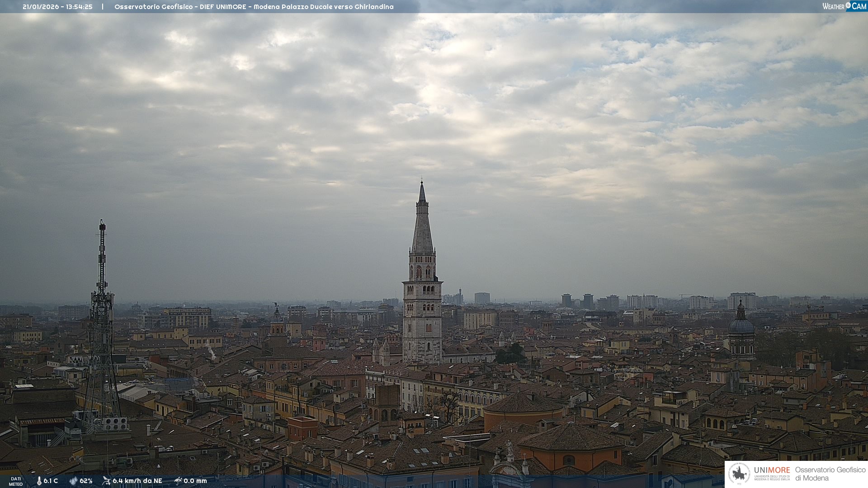Click the Università degli Studi subtitle text
The width and height of the screenshot is (868, 488).
pyautogui.click(x=772, y=478)
